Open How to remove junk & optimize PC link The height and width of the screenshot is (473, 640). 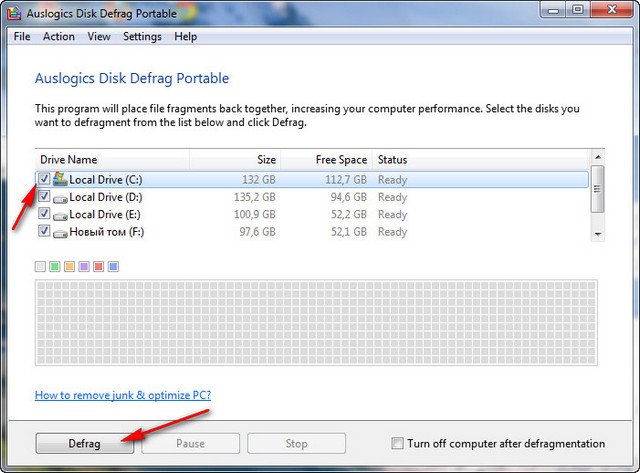click(x=123, y=395)
